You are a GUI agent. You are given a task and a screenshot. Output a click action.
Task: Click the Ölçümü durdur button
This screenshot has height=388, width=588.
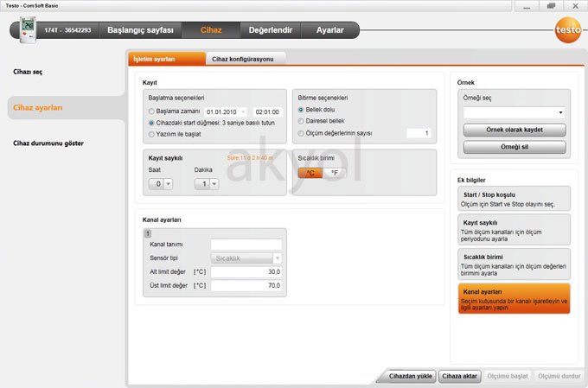click(x=559, y=376)
